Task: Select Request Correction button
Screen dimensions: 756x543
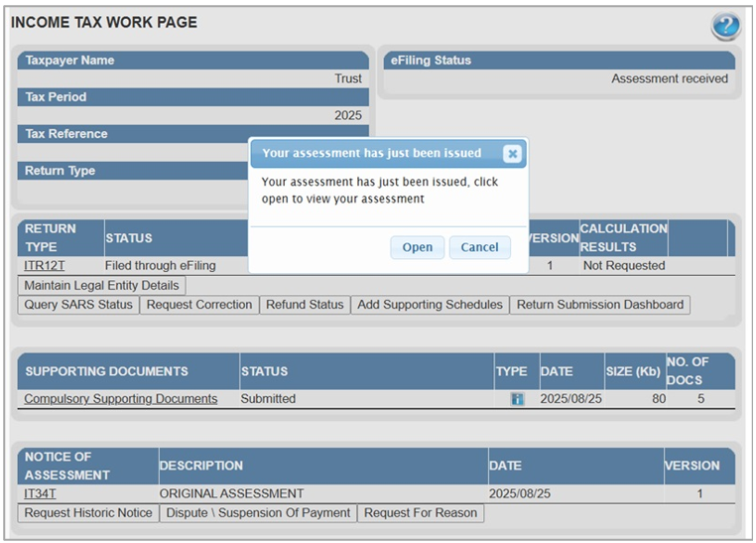Action: point(199,305)
